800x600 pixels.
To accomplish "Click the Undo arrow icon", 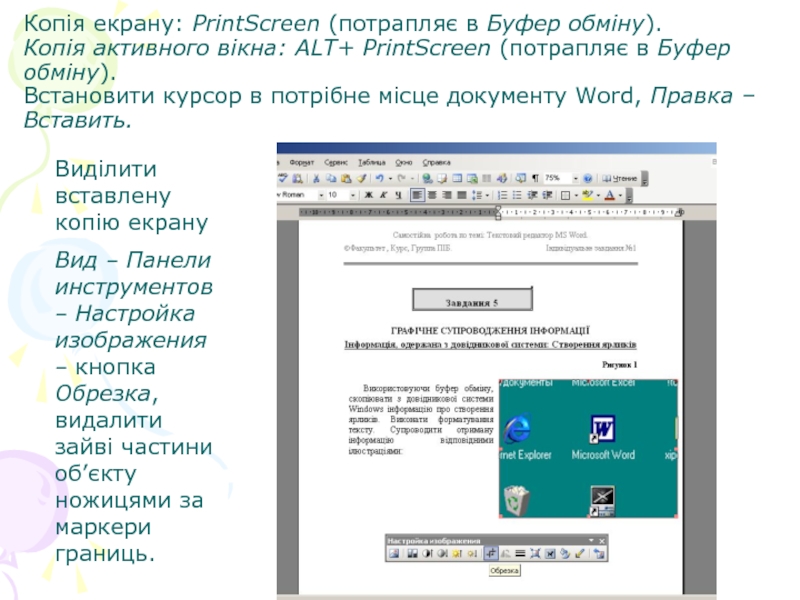I will pyautogui.click(x=379, y=178).
